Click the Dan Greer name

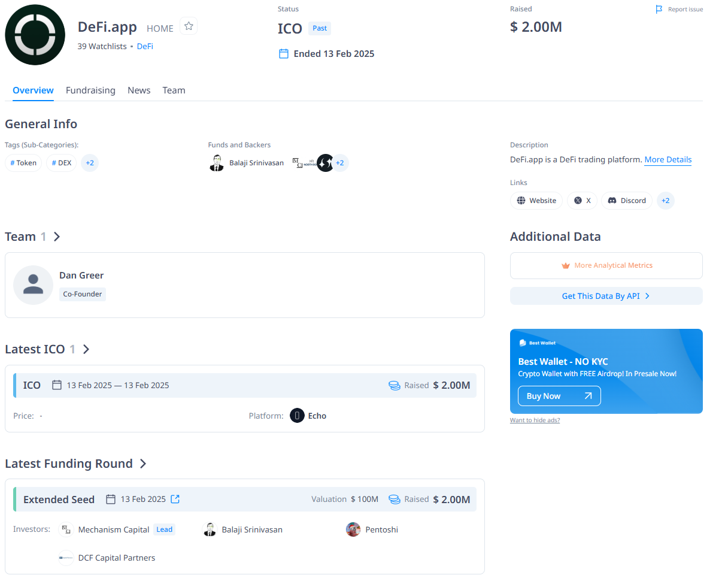coord(81,276)
